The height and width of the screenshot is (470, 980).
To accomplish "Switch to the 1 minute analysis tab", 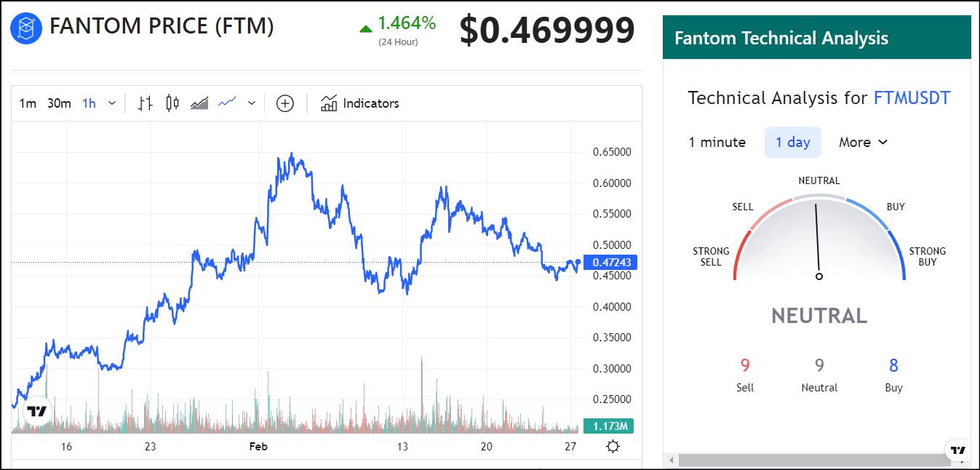I will 717,143.
